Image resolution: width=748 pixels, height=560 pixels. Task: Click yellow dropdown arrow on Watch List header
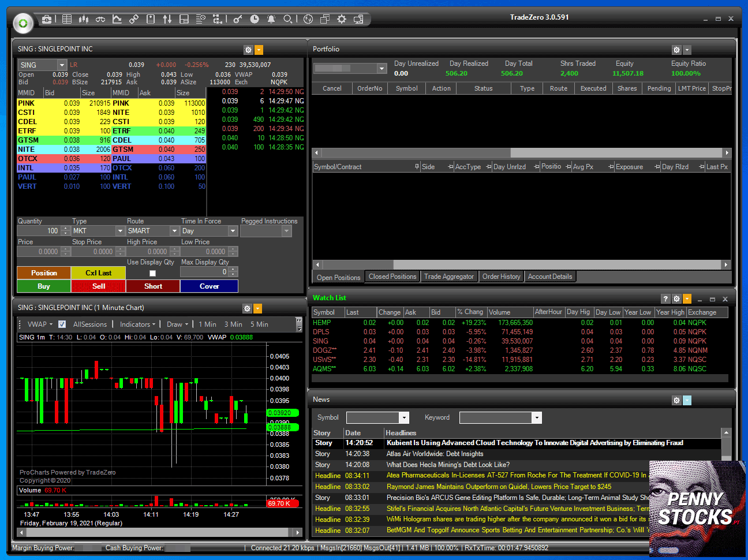[687, 299]
